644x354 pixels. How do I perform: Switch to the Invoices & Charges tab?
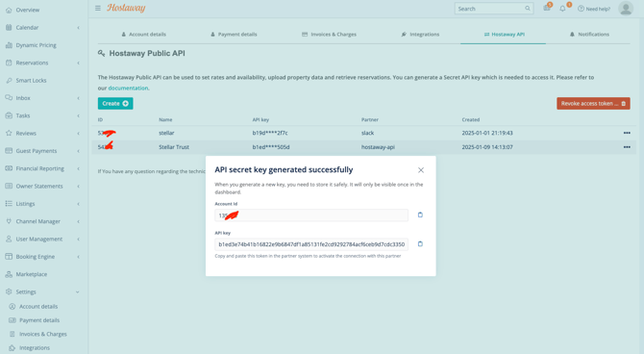point(329,34)
